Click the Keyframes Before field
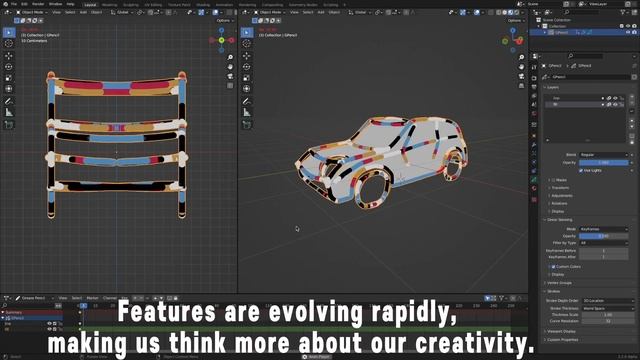This screenshot has width=640, height=360. (604, 251)
